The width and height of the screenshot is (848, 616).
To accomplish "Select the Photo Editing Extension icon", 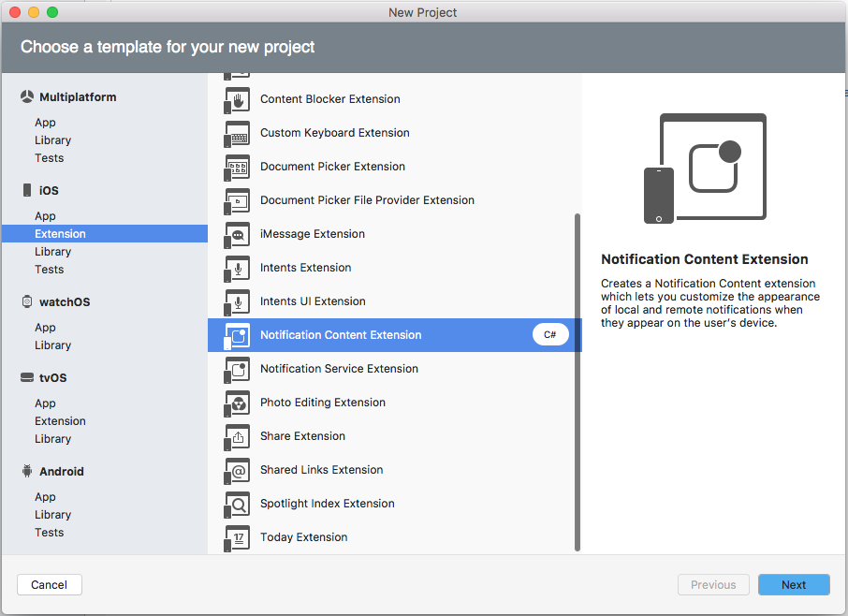I will (236, 403).
